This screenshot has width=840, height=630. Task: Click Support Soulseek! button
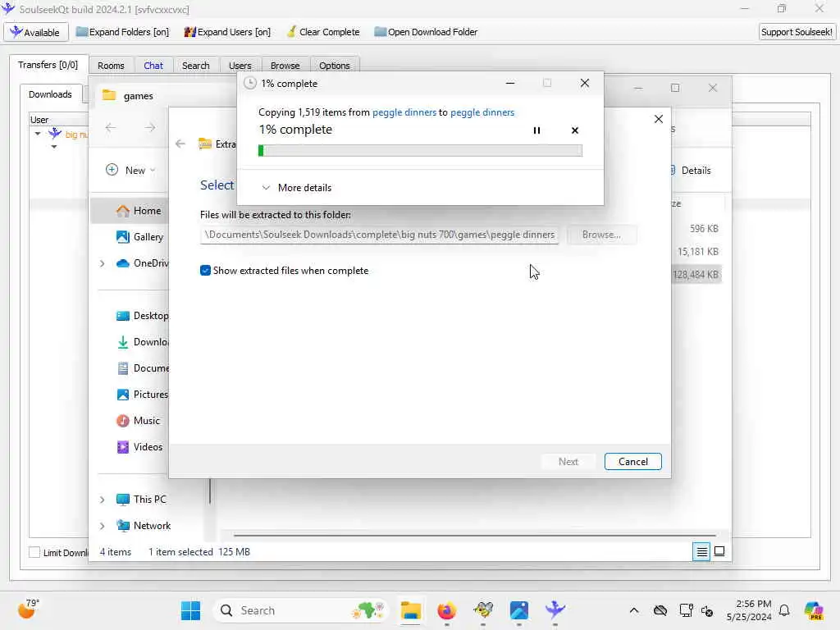pos(797,32)
